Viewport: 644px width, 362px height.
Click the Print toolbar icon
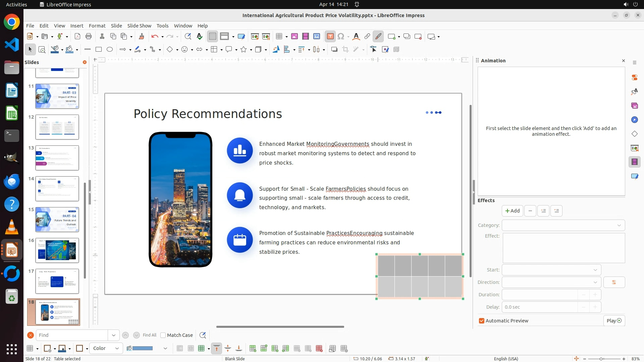pyautogui.click(x=89, y=37)
